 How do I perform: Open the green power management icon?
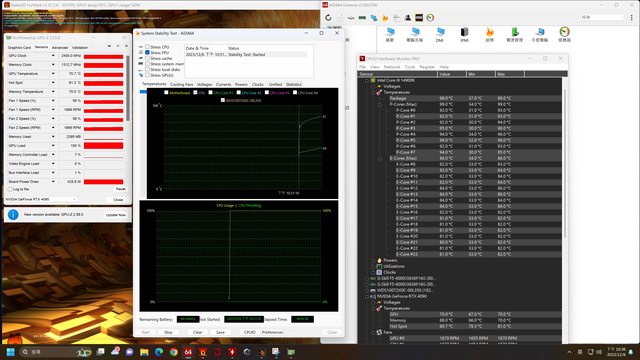click(x=514, y=35)
